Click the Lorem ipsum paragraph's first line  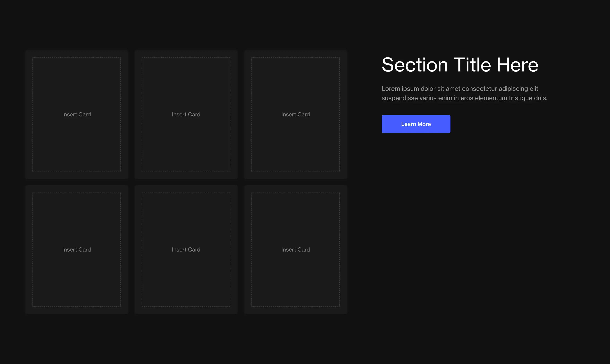coord(460,88)
